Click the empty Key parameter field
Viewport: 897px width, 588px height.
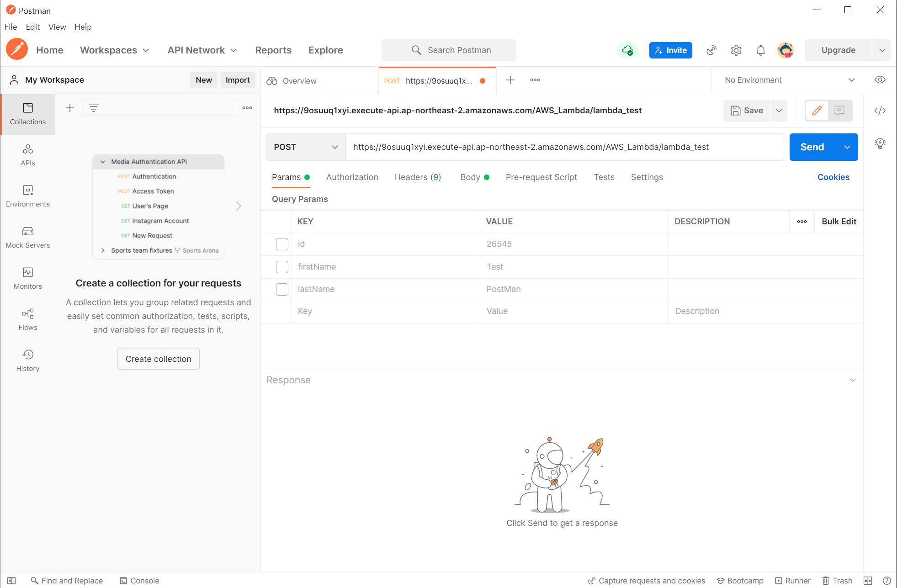[x=386, y=311]
